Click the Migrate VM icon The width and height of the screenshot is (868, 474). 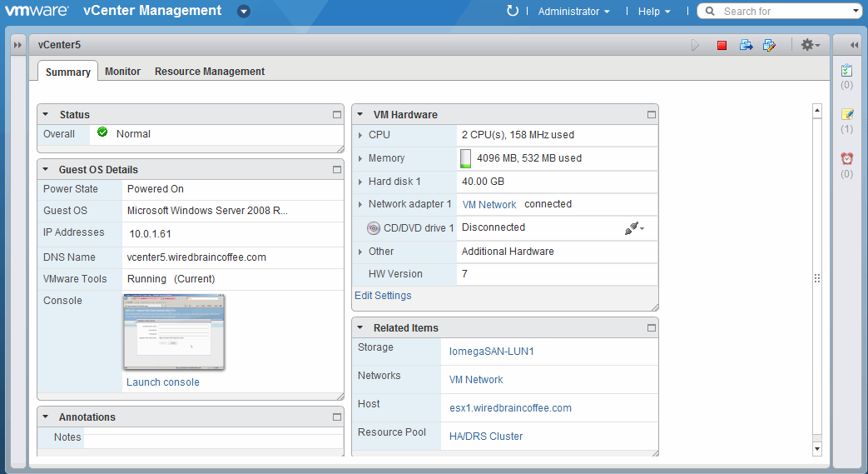click(x=746, y=45)
